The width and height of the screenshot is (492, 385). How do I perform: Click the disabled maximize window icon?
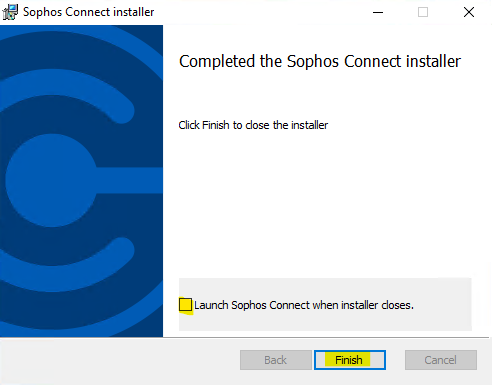tap(423, 12)
